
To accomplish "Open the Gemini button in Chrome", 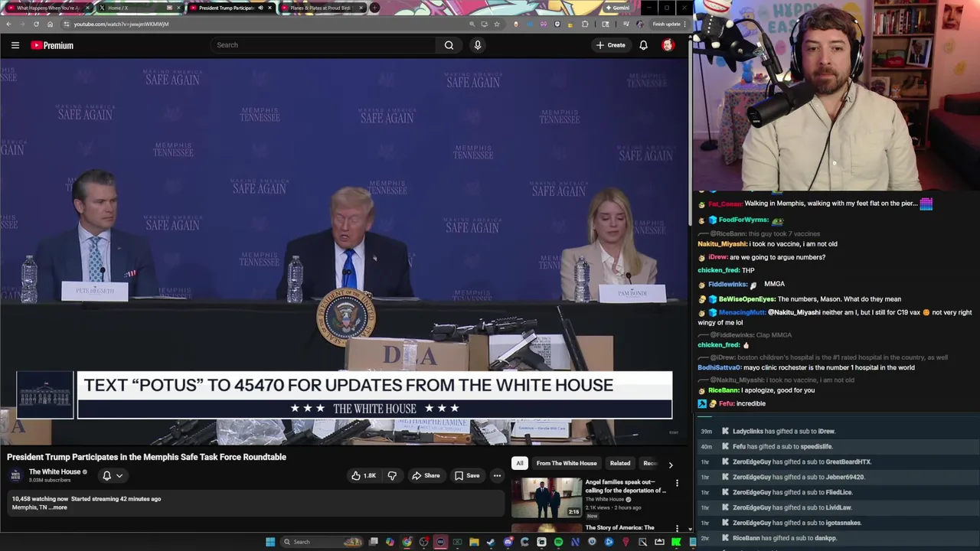I will (x=616, y=8).
